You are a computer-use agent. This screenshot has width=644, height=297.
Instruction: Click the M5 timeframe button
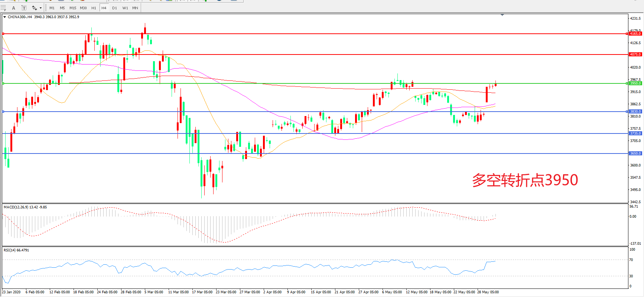point(62,8)
